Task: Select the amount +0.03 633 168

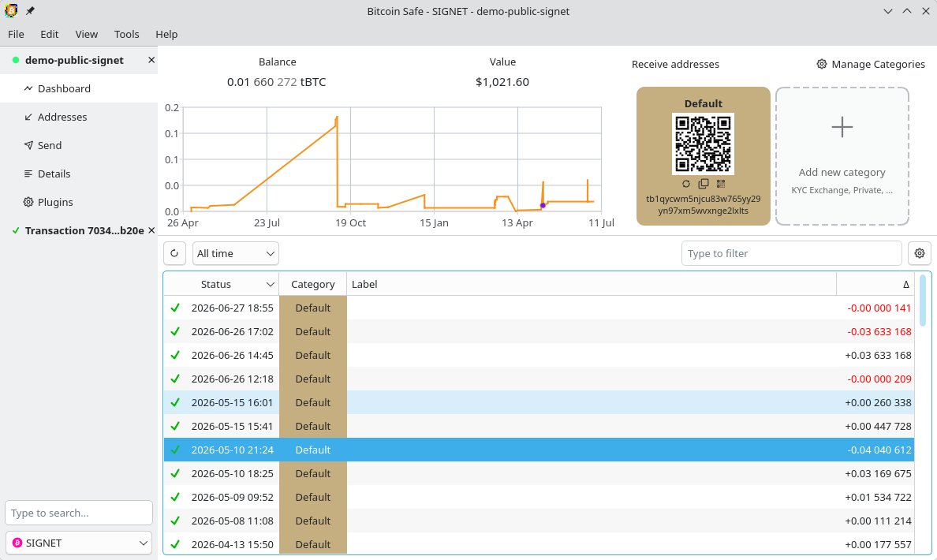Action: (x=878, y=355)
